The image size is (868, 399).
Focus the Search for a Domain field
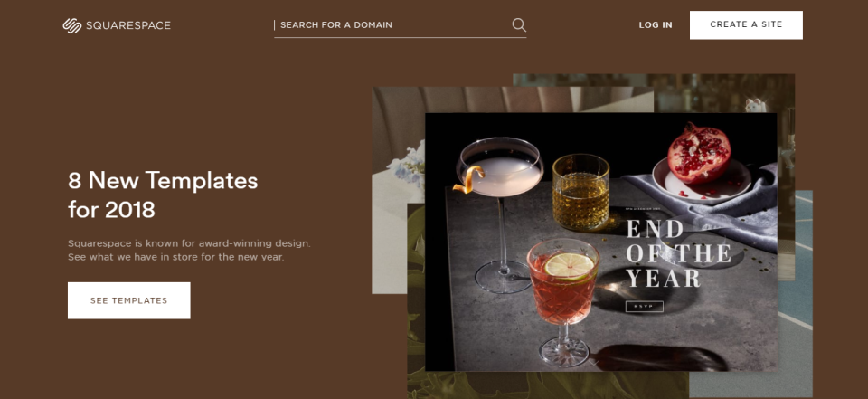[400, 25]
